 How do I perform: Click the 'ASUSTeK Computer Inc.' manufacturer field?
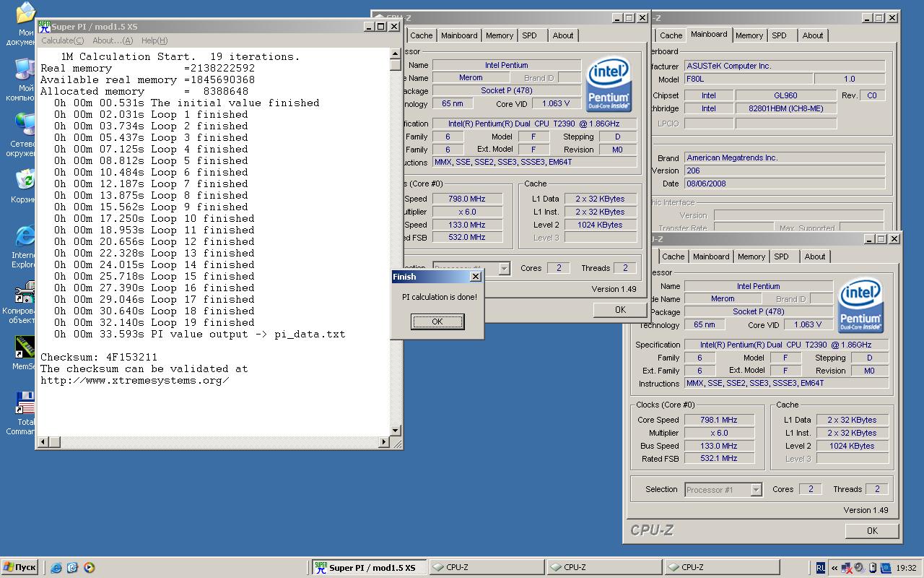pos(785,66)
